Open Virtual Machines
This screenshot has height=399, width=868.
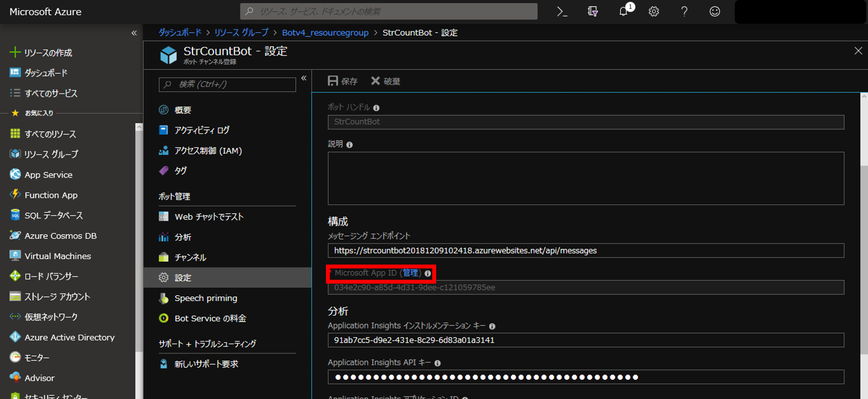(x=58, y=255)
